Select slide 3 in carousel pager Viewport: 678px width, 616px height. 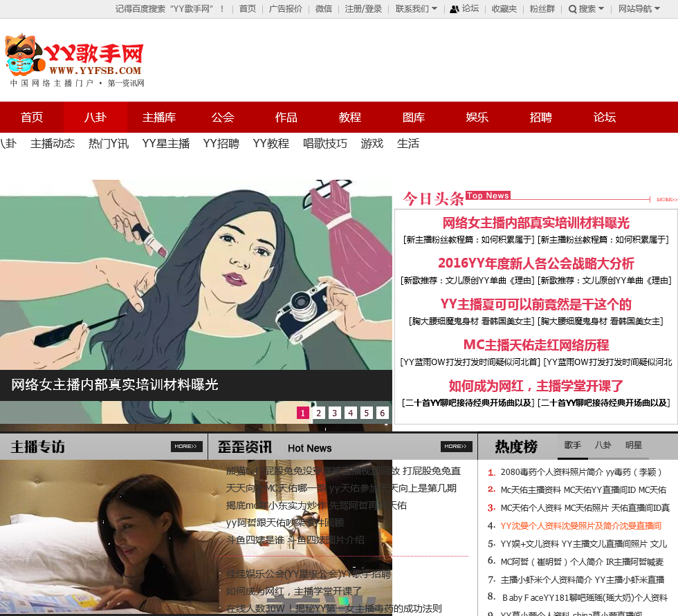(x=335, y=413)
